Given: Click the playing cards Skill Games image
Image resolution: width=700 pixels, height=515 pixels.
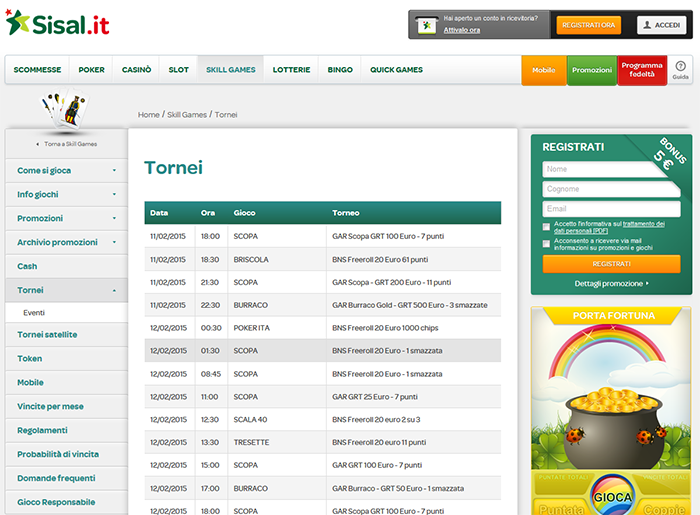Looking at the screenshot, I should 66,109.
